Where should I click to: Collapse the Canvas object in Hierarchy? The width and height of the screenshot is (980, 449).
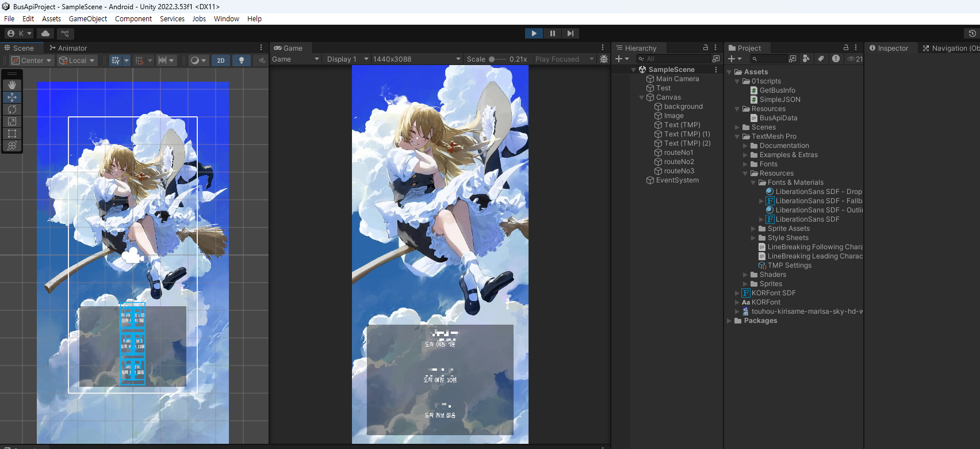click(x=642, y=97)
